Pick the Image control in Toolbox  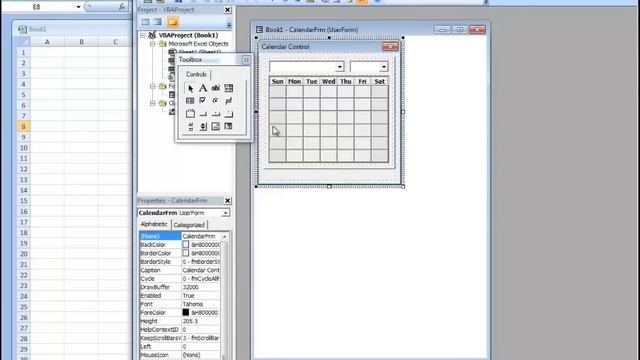(x=216, y=127)
